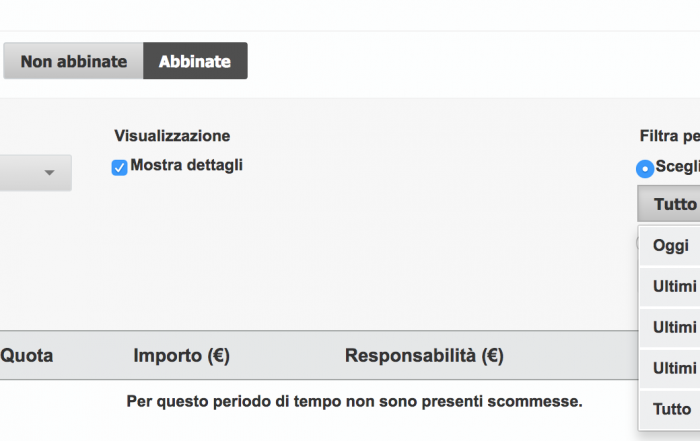Click the gray dropdown arrow left of Visualizzazione
Screen dimensions: 700x441
tap(50, 173)
